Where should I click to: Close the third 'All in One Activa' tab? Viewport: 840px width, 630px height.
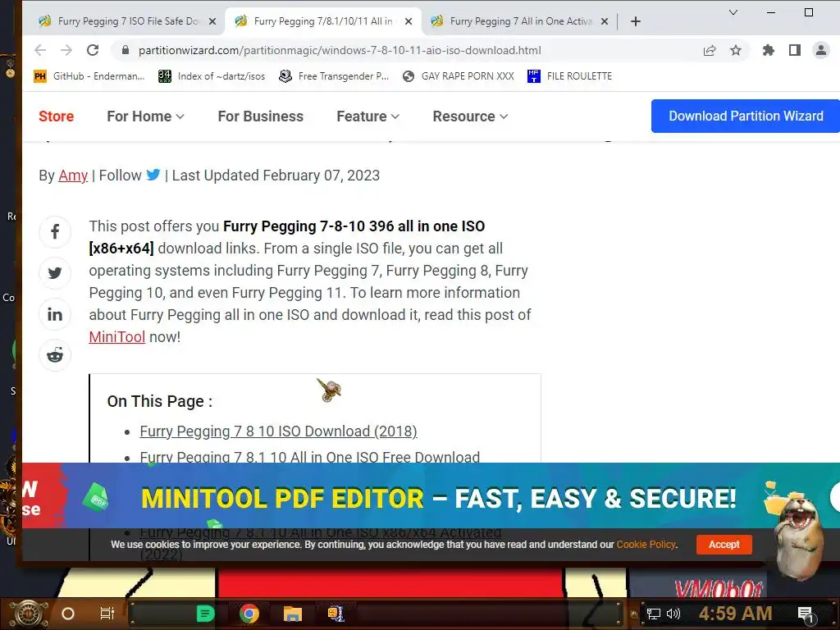click(x=605, y=21)
